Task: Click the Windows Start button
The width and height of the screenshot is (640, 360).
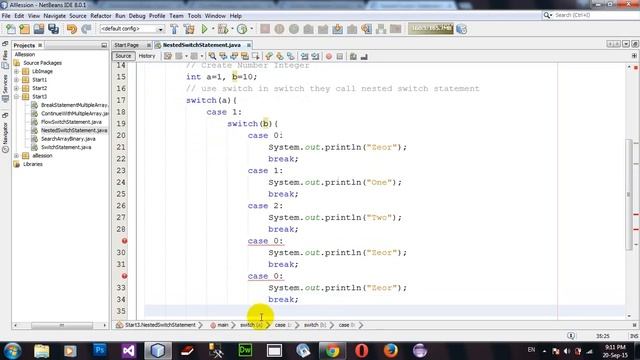Action: coord(12,351)
